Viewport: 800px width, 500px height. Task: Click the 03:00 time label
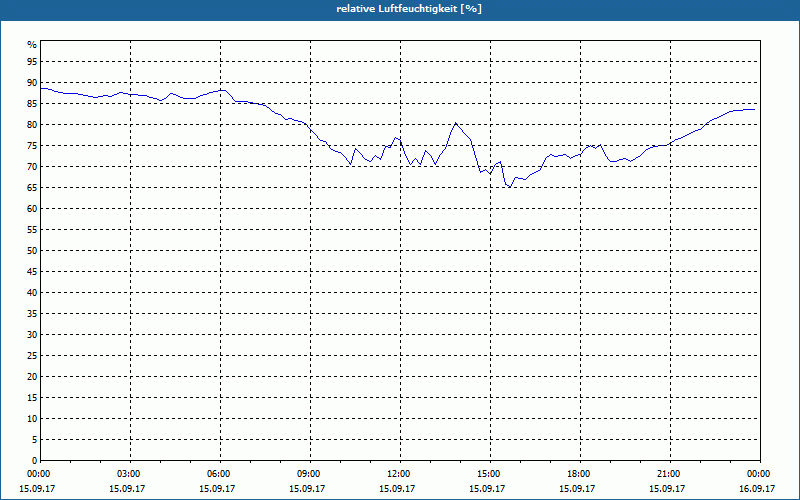pos(130,474)
